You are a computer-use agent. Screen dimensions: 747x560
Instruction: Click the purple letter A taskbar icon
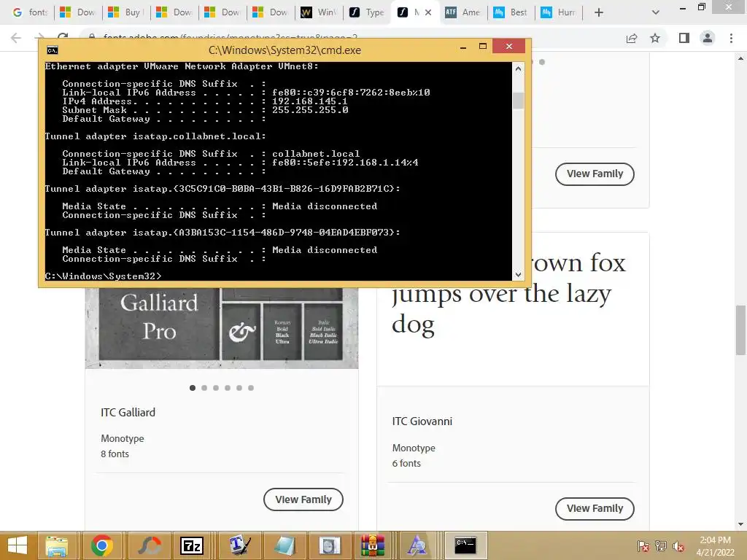417,545
